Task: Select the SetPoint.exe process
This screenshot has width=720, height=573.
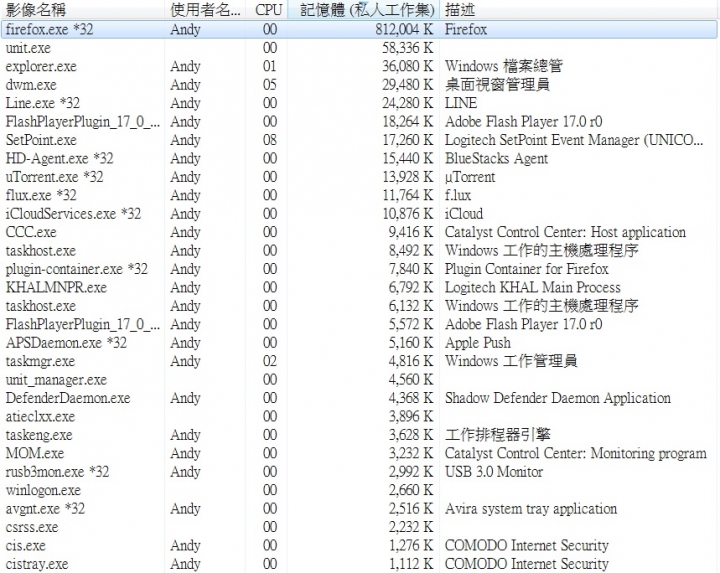Action: tap(359, 140)
